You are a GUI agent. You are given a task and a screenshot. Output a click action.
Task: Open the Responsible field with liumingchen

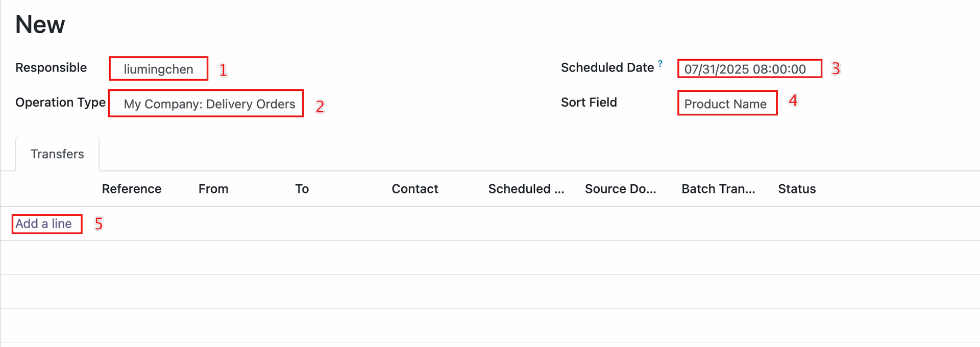pyautogui.click(x=158, y=69)
